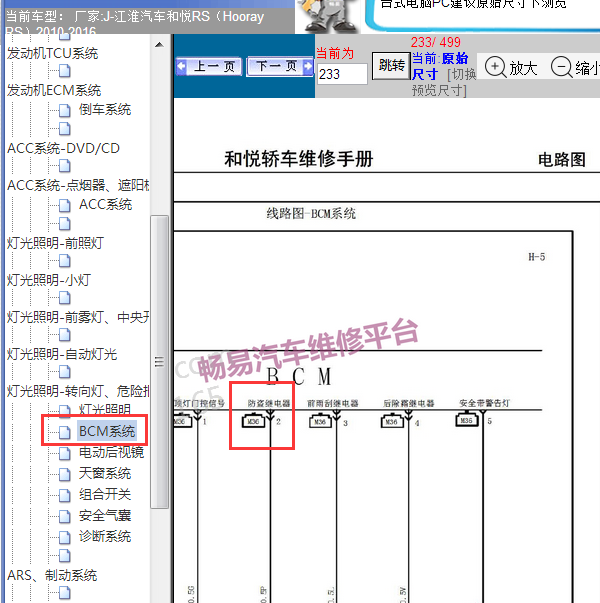This screenshot has width=600, height=603.
Task: Click page icon beside BCM系统
Action: (x=65, y=432)
